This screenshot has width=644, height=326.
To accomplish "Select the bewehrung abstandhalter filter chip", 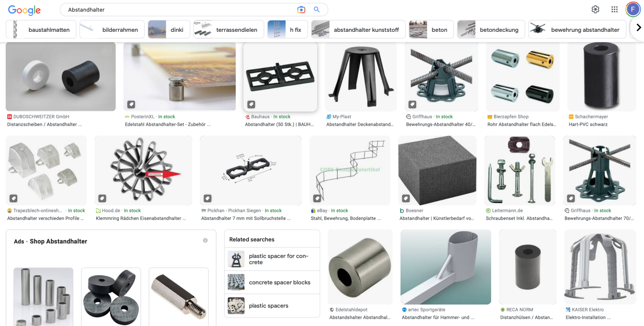I will (x=577, y=29).
